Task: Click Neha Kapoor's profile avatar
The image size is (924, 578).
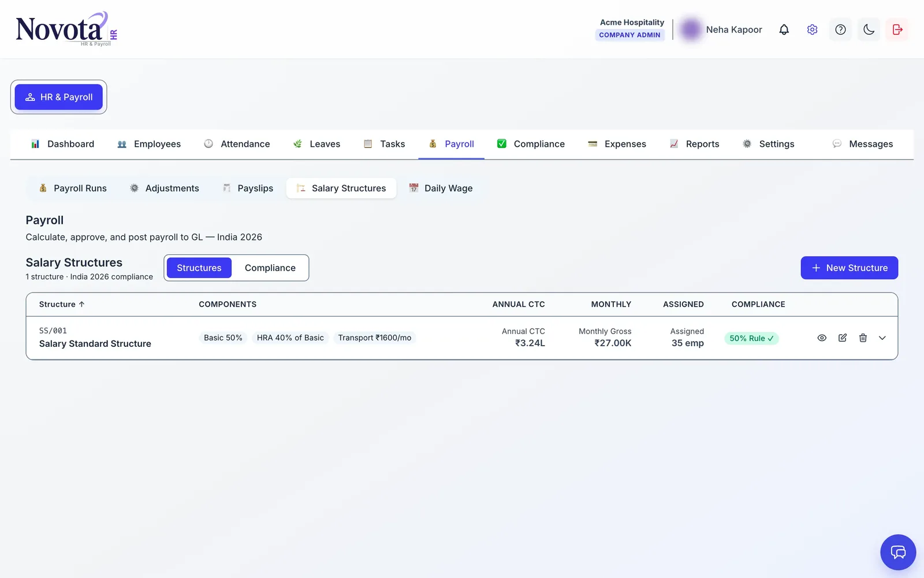Action: [690, 29]
